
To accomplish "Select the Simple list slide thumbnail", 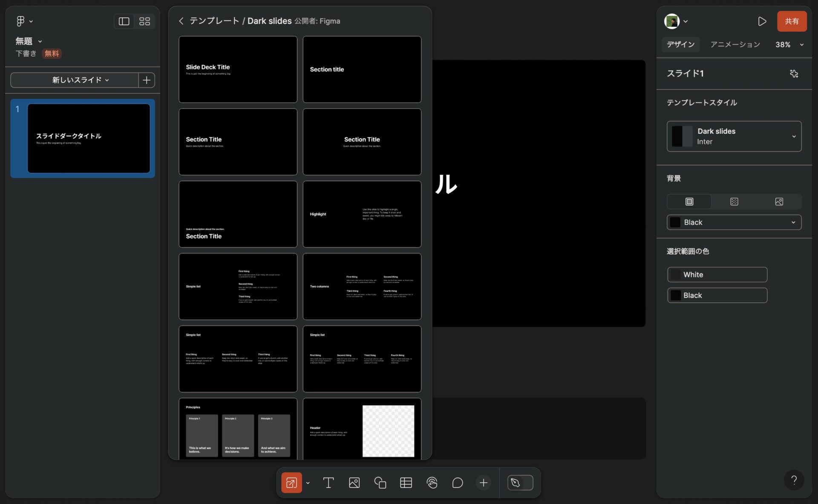I will [238, 286].
